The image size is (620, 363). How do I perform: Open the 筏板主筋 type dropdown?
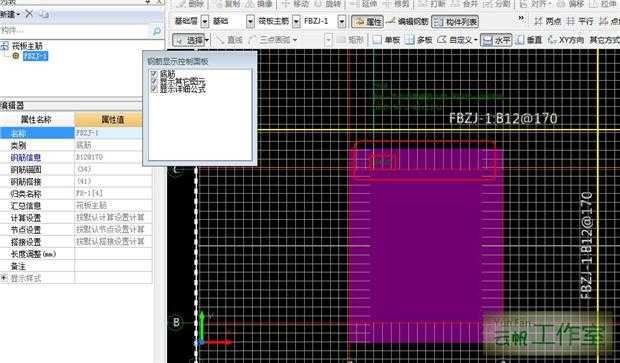(296, 21)
